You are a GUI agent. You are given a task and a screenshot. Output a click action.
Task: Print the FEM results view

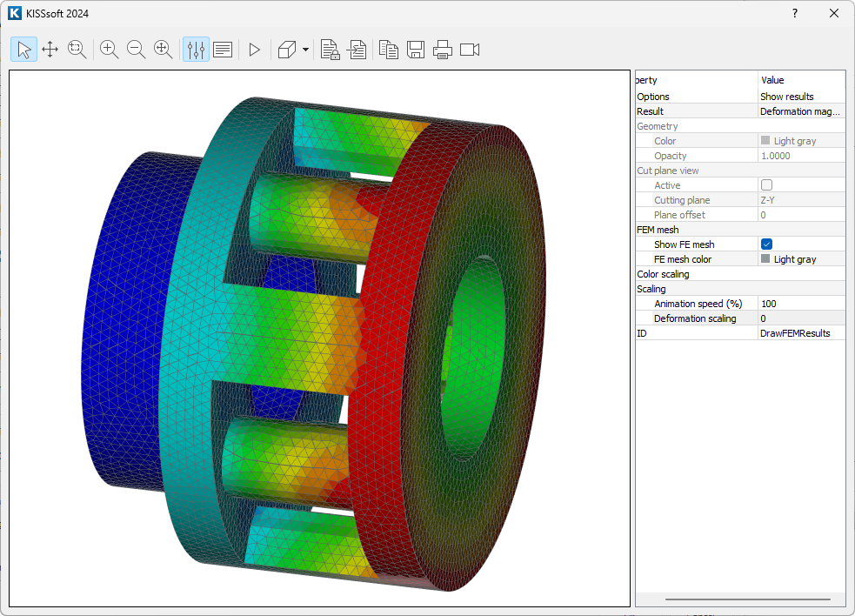[x=443, y=50]
